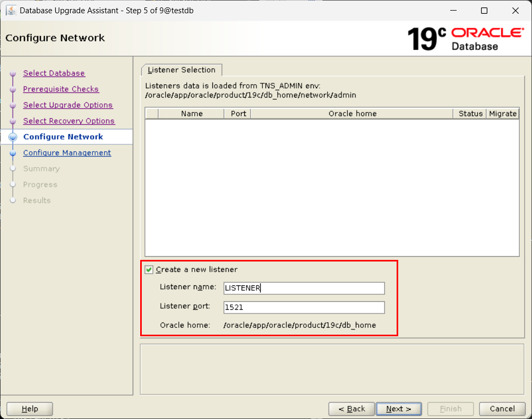This screenshot has width=532, height=419.
Task: Uncheck Create a new listener checkbox
Action: (x=149, y=269)
